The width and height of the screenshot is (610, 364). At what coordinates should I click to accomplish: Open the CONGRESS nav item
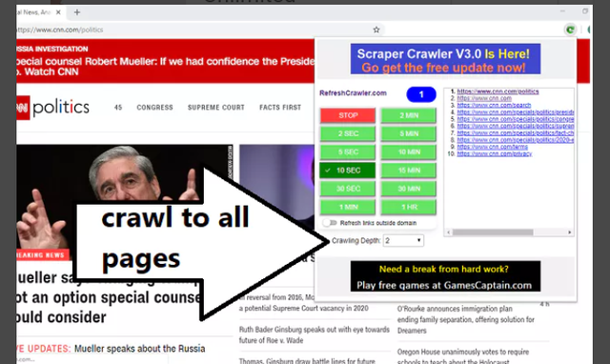(154, 108)
